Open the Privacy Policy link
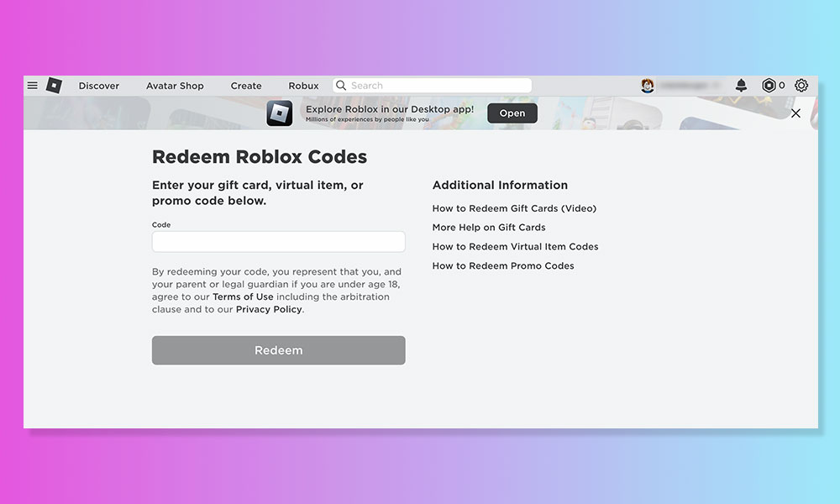 click(269, 309)
